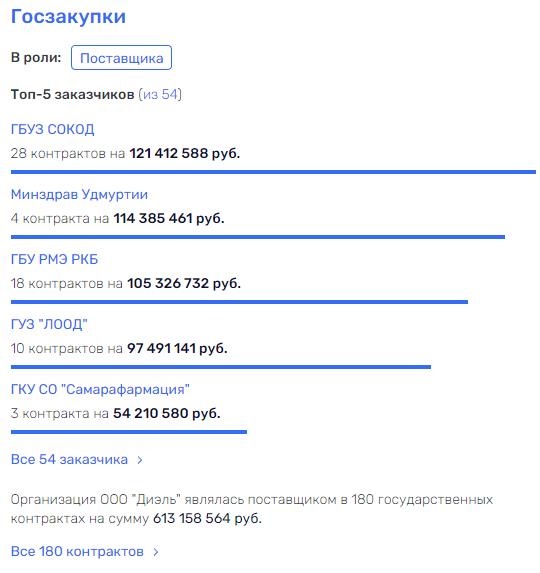Click the blue bar under ГБУЗ СОКОД

(273, 172)
